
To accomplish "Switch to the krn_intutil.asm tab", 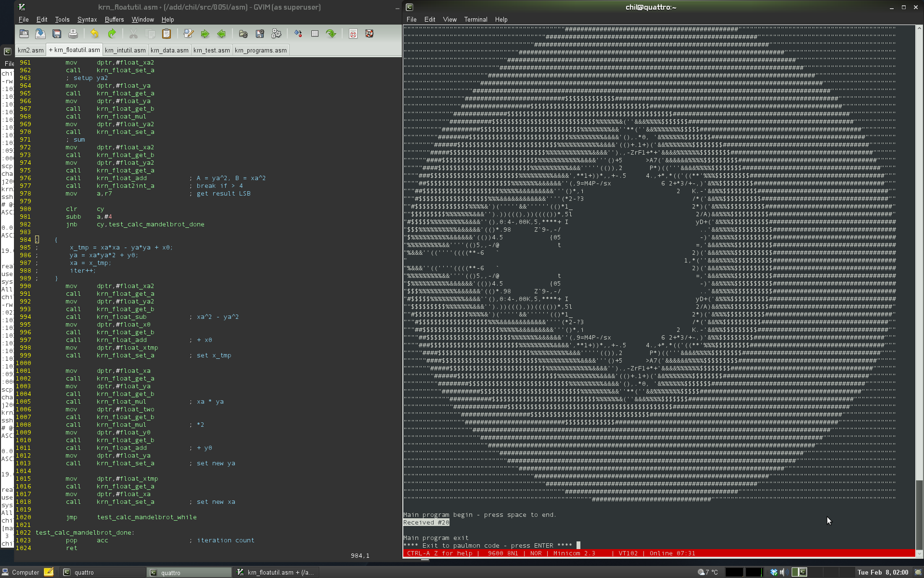I will coord(125,50).
